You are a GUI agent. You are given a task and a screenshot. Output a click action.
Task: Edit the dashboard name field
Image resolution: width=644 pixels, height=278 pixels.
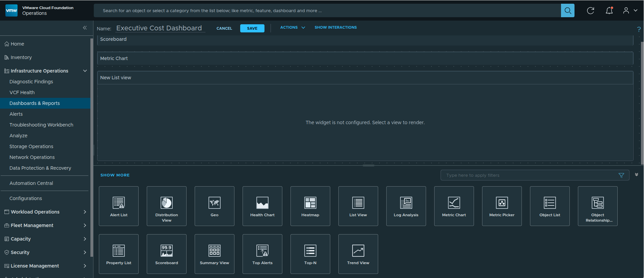pos(161,28)
